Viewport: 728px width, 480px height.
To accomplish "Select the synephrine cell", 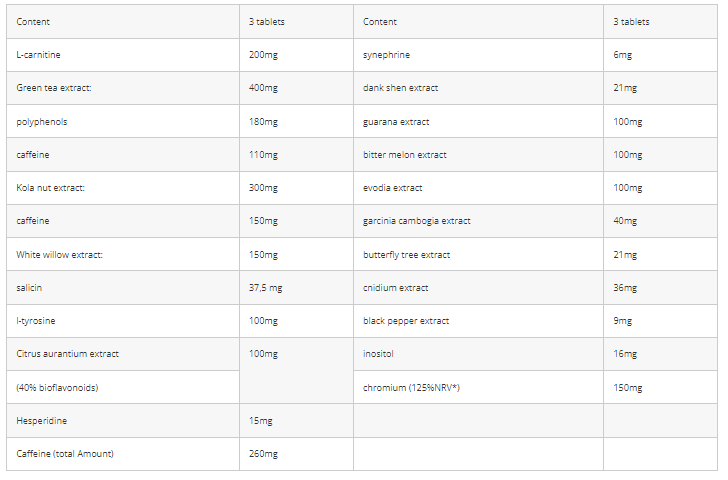I will tap(479, 55).
